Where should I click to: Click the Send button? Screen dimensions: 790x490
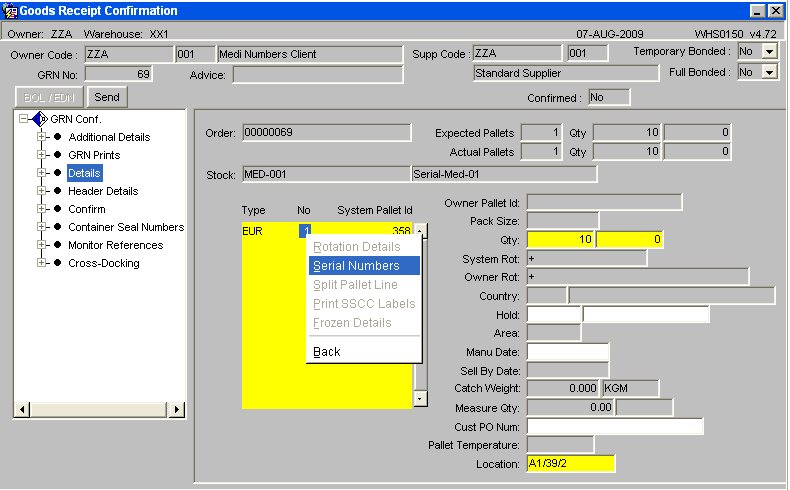click(107, 97)
